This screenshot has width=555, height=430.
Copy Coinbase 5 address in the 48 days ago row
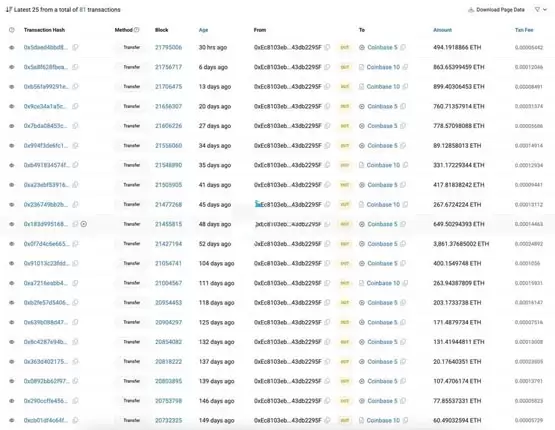(x=403, y=224)
